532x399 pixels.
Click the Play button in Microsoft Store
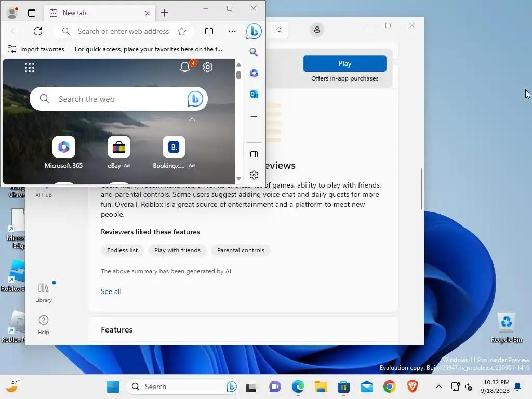pyautogui.click(x=345, y=63)
